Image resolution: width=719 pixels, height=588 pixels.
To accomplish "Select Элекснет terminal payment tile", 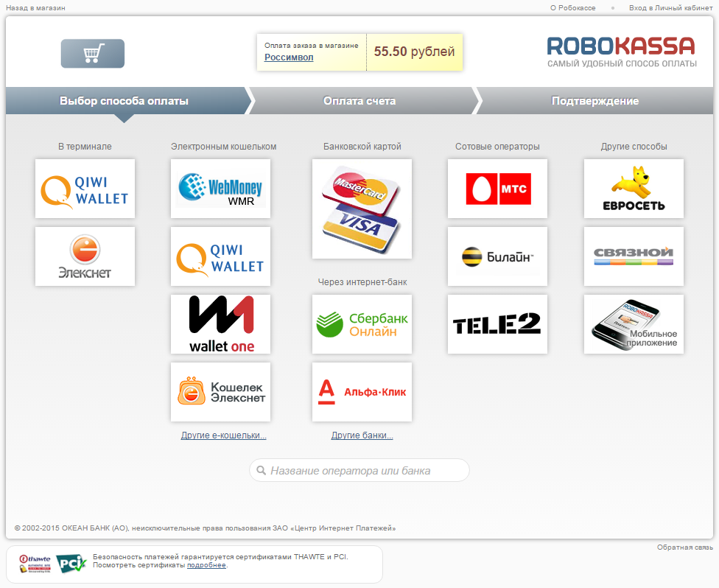I will tap(85, 256).
